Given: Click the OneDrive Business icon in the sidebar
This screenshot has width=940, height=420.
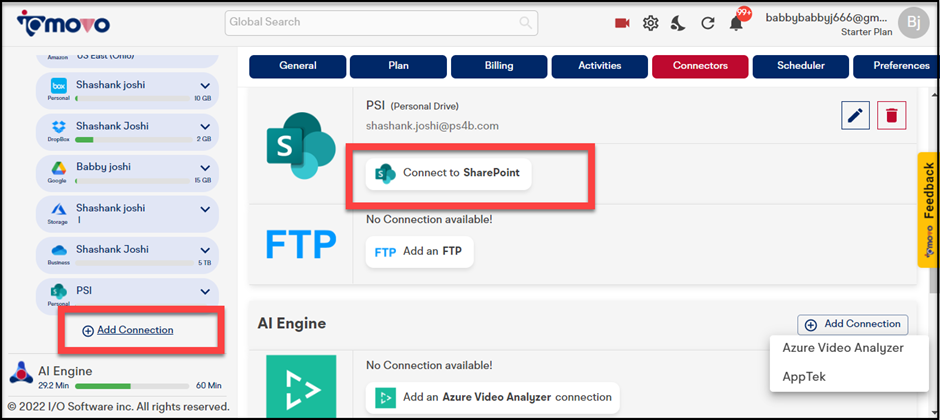Looking at the screenshot, I should pyautogui.click(x=59, y=250).
